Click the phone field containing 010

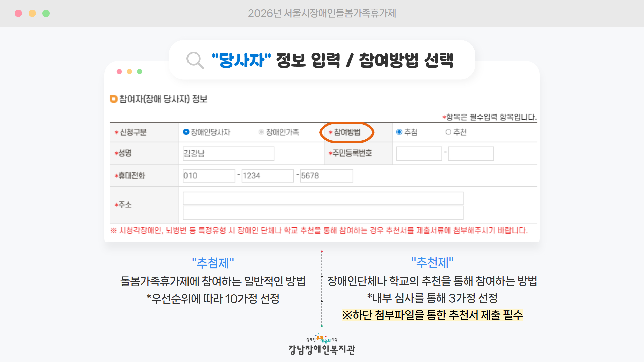pos(209,176)
